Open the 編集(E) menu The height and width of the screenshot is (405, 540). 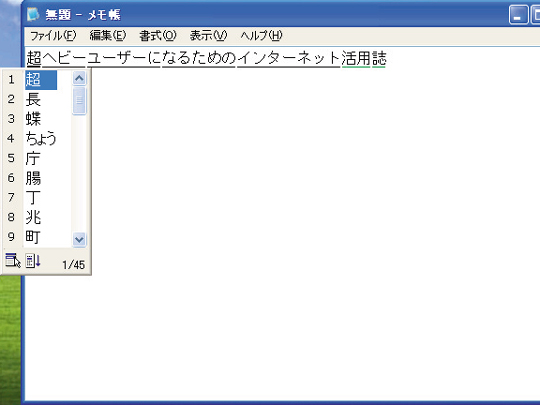click(108, 35)
